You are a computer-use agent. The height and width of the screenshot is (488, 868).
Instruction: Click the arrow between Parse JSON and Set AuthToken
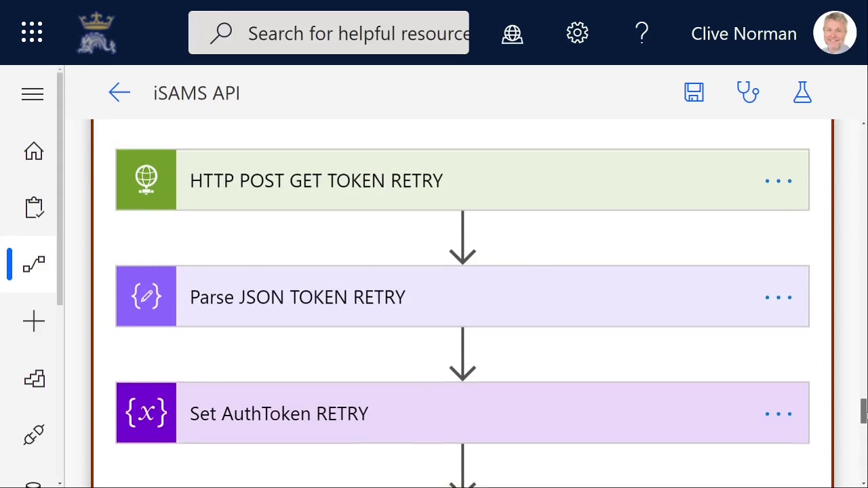pyautogui.click(x=462, y=354)
